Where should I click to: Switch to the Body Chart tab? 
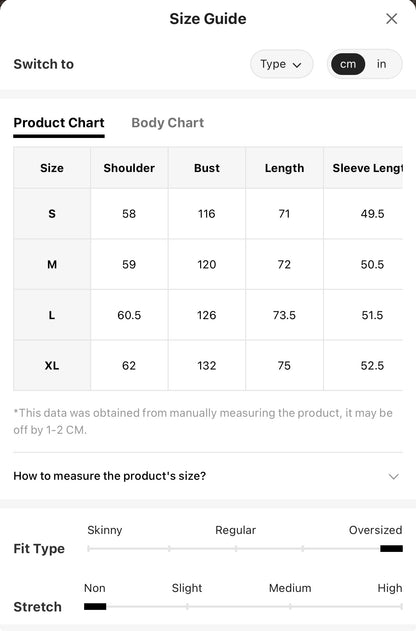167,122
